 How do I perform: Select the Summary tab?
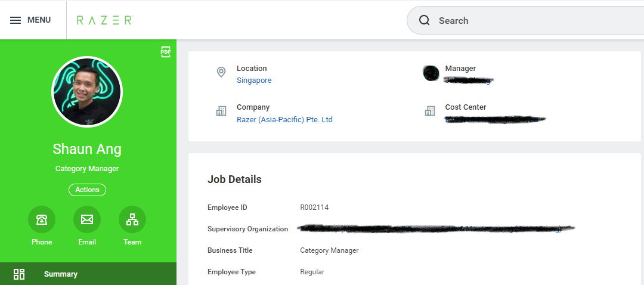[88, 274]
